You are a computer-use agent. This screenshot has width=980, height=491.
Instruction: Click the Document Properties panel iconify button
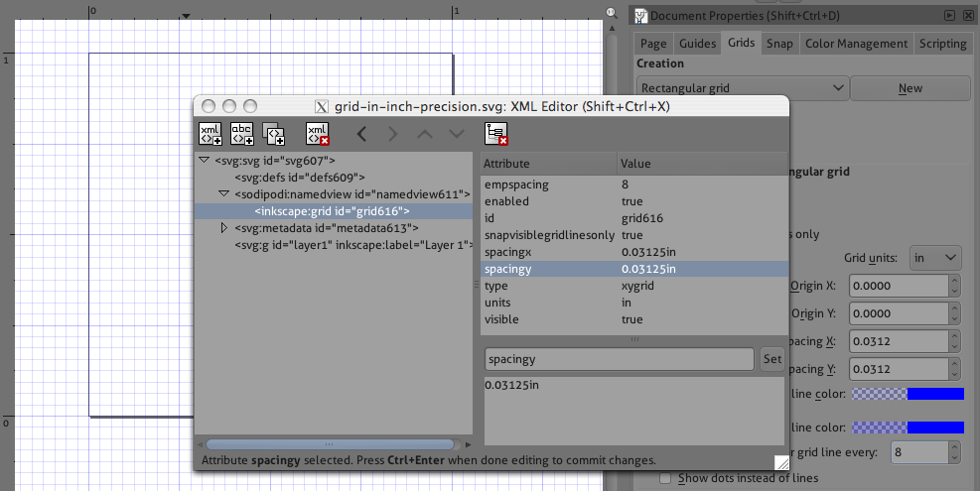click(x=949, y=15)
